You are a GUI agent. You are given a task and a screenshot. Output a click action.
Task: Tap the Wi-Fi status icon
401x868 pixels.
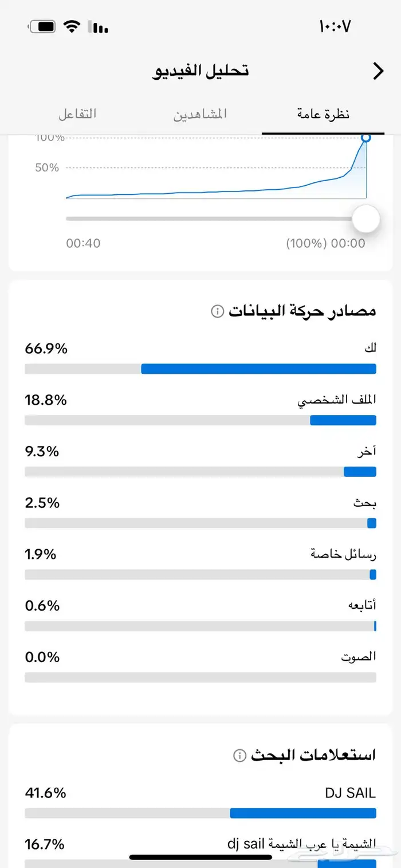pyautogui.click(x=72, y=26)
